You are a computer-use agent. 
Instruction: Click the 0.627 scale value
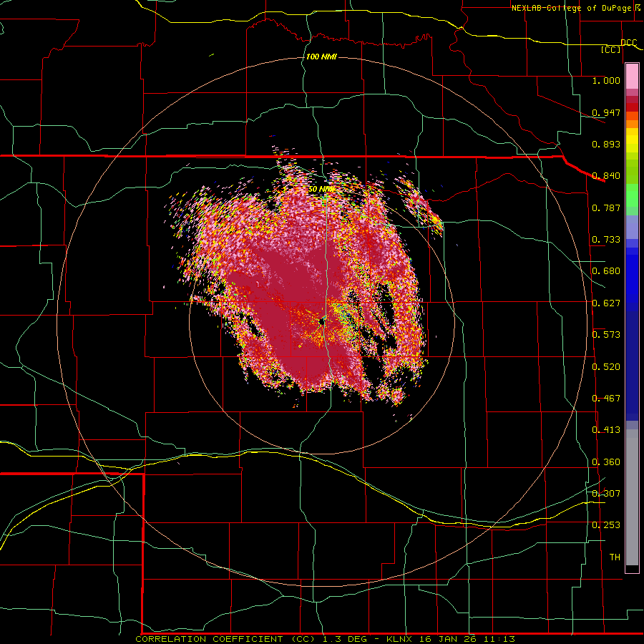pos(606,303)
